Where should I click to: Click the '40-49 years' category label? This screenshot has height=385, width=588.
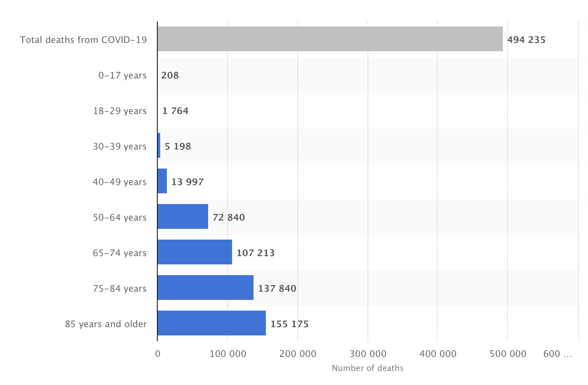pyautogui.click(x=120, y=182)
